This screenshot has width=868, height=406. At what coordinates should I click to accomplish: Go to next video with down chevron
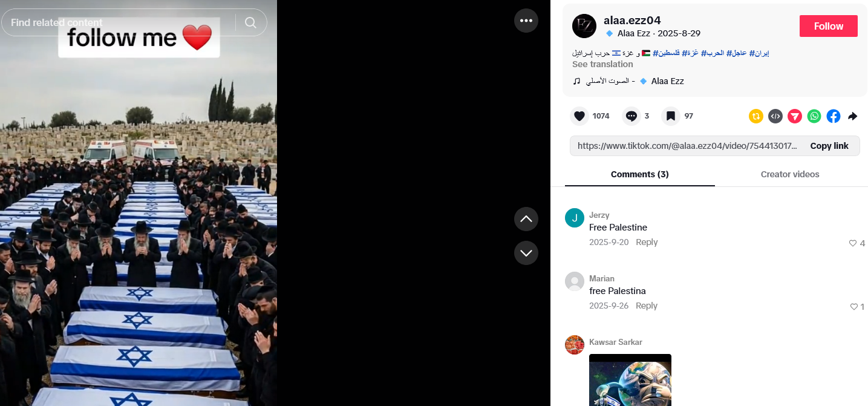(526, 252)
